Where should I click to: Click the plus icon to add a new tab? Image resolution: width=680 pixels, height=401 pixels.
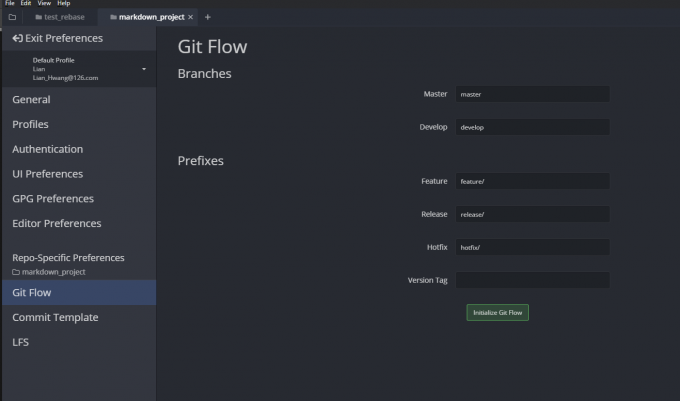point(208,17)
